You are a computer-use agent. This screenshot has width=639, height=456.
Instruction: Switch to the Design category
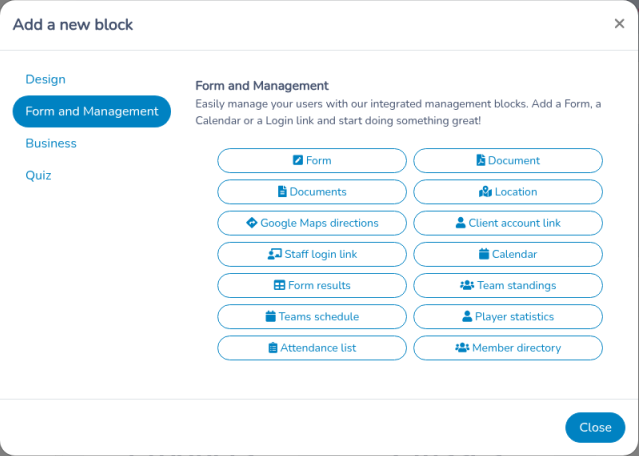(45, 79)
